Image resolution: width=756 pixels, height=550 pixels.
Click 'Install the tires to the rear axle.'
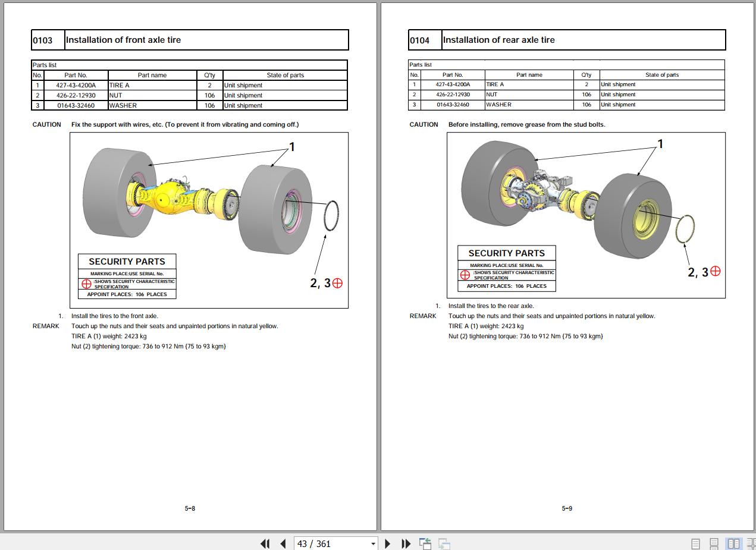491,306
